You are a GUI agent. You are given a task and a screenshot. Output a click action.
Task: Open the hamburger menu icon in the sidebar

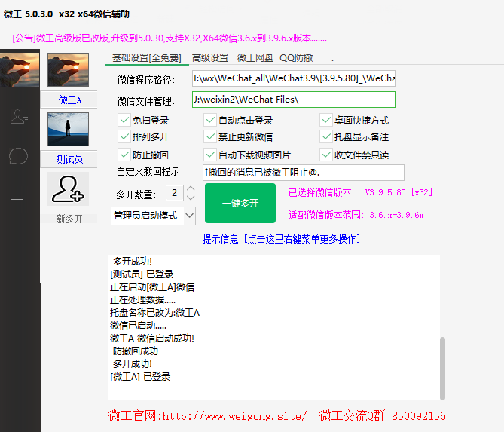pos(17,200)
